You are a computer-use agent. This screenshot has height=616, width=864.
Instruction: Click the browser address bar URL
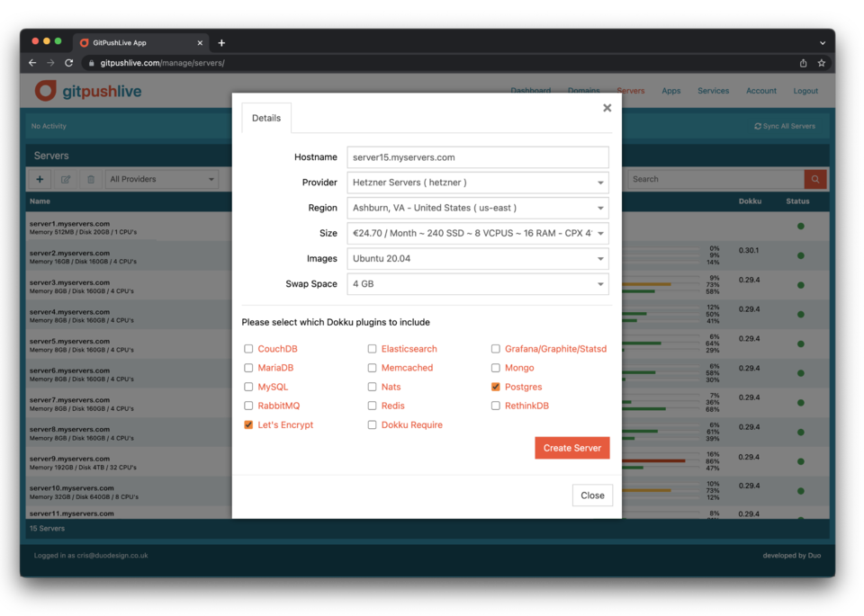pyautogui.click(x=162, y=63)
